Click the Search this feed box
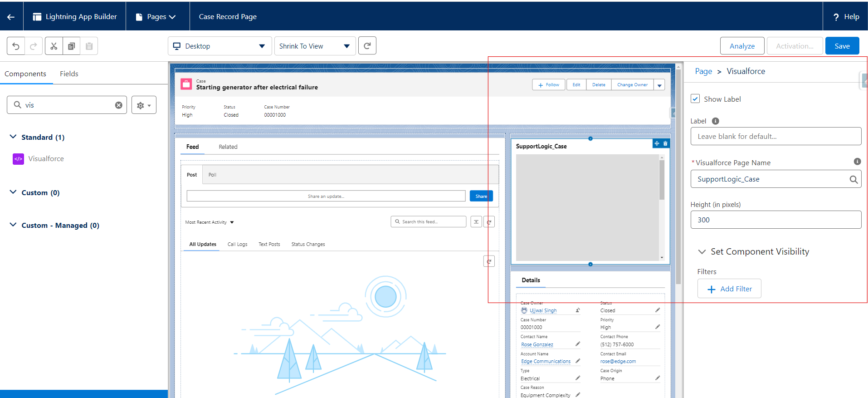The width and height of the screenshot is (868, 398). tap(428, 222)
